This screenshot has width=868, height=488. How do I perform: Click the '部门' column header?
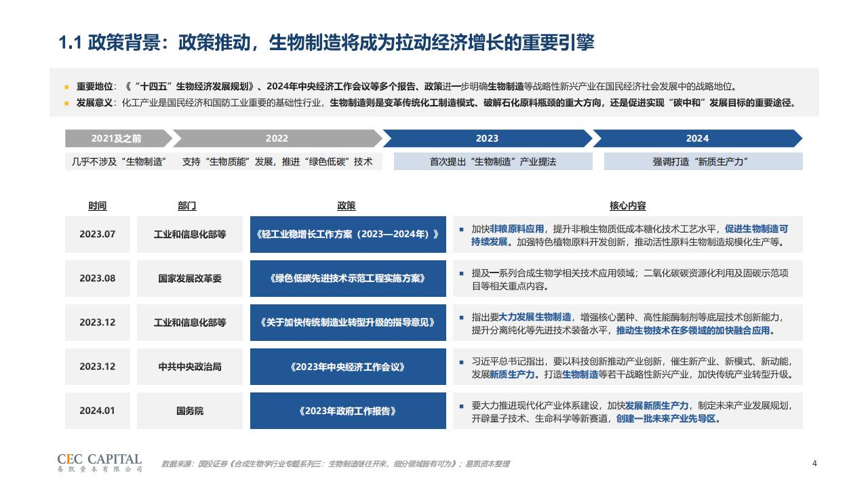coord(186,205)
